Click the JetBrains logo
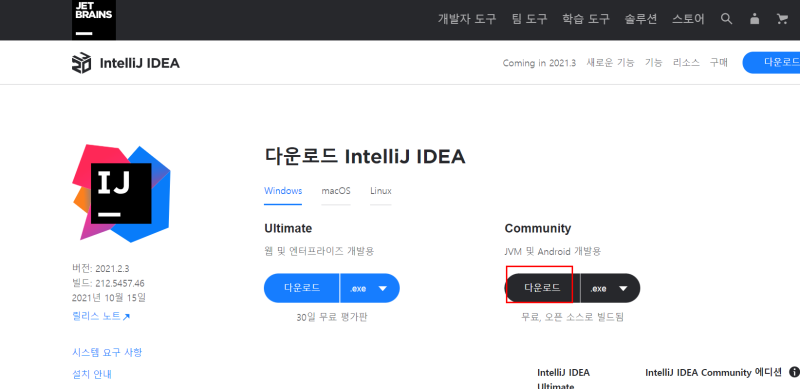Image resolution: width=800 pixels, height=389 pixels. coord(94,20)
